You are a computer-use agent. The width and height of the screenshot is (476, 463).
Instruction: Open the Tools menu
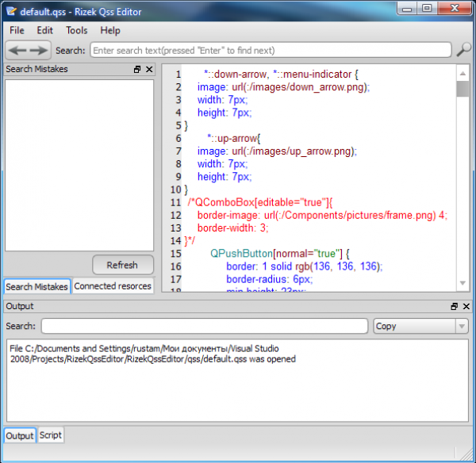[x=77, y=30]
